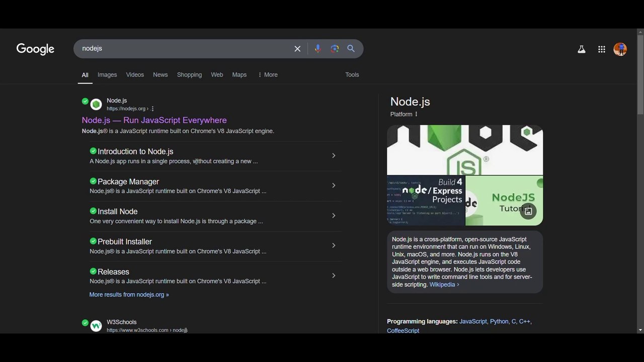Expand the Releases sitelink arrow

pos(334,276)
